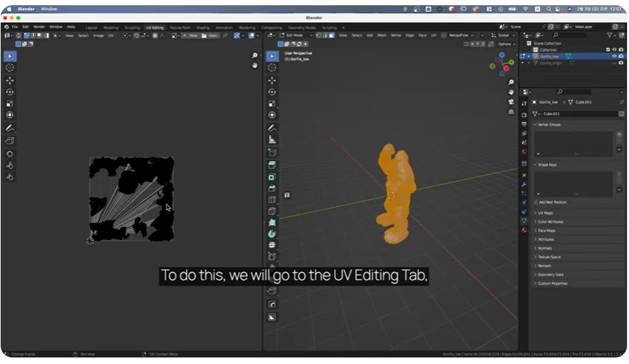Select the Cursor tool in 3D viewport
629x364 pixels.
[272, 68]
